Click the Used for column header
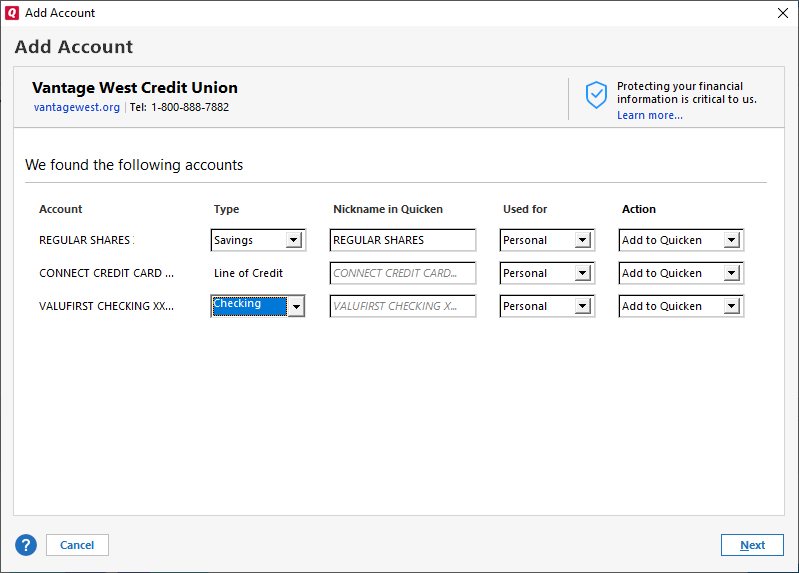Image resolution: width=799 pixels, height=573 pixels. point(525,209)
